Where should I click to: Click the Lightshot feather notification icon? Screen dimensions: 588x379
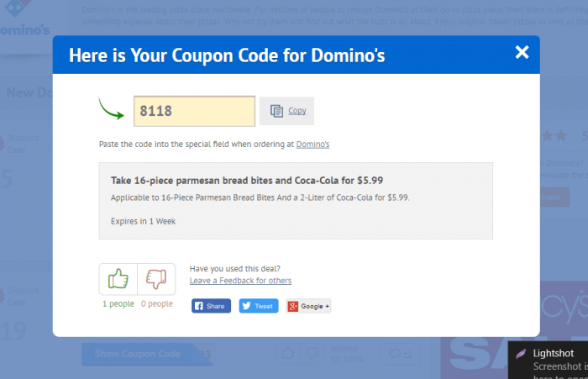point(521,354)
